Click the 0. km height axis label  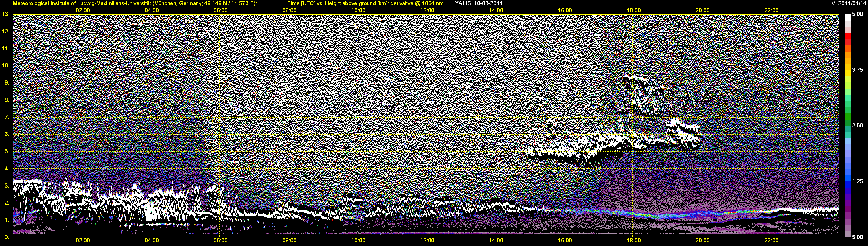click(7, 237)
